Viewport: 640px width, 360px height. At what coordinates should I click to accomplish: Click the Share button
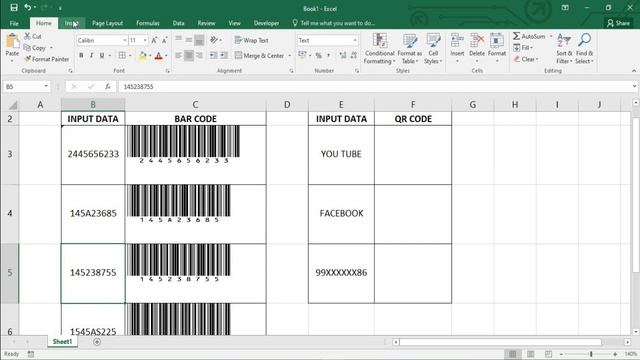pyautogui.click(x=618, y=23)
